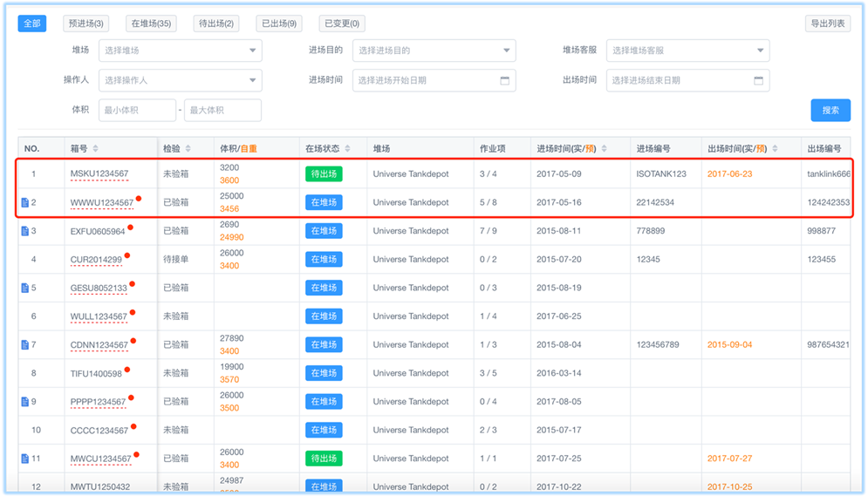
Task: Click 进场时间 start date field
Action: click(434, 80)
